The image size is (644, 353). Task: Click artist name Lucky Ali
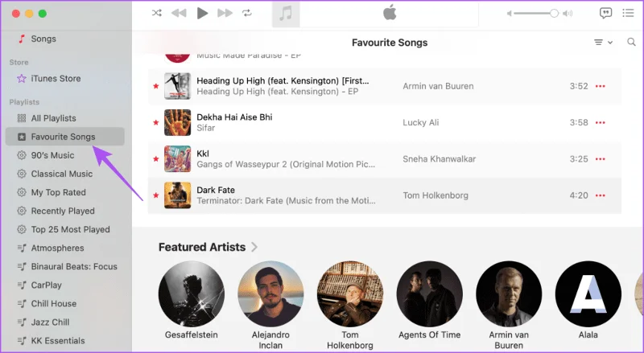[420, 122]
